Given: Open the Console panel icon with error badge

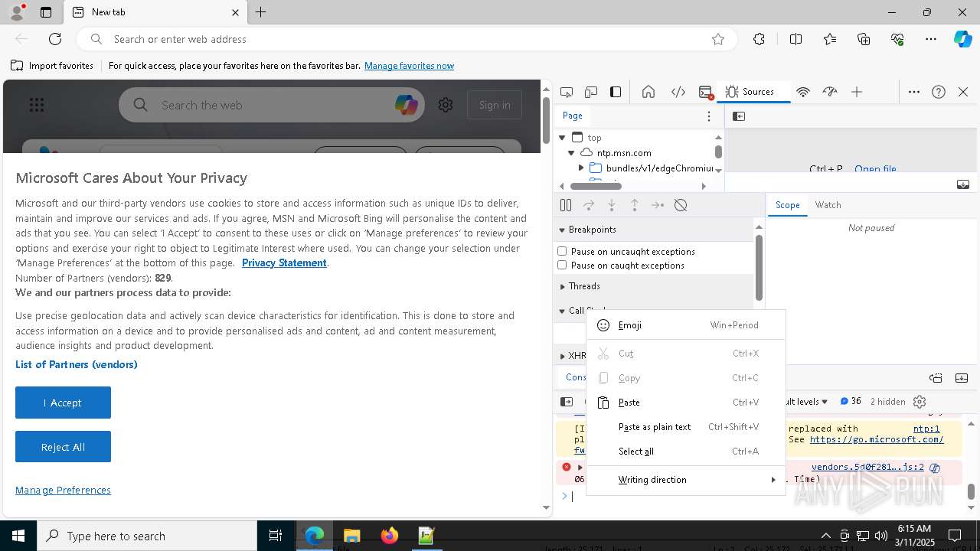Looking at the screenshot, I should point(706,92).
